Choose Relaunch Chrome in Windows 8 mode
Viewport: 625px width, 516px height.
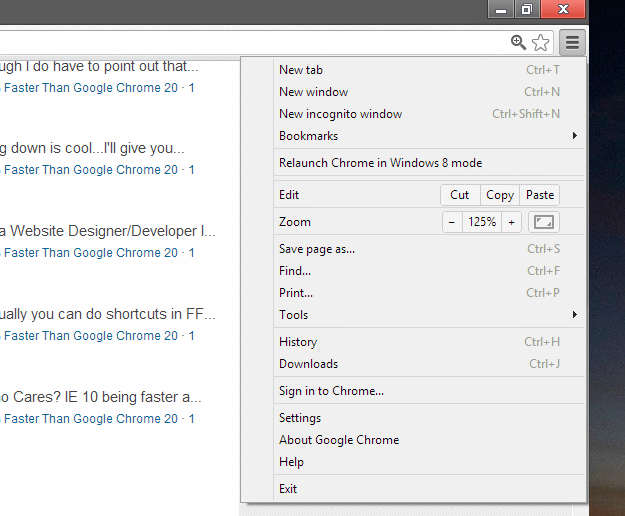pyautogui.click(x=380, y=163)
